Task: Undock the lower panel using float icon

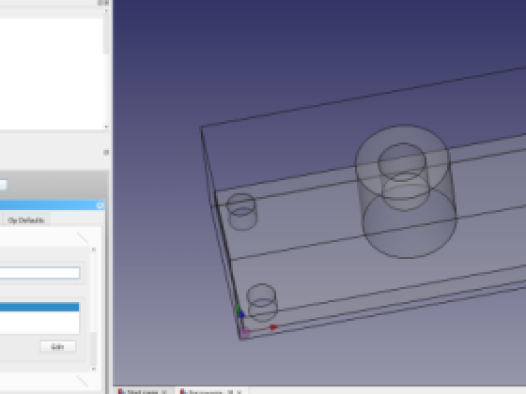Action: tap(106, 153)
